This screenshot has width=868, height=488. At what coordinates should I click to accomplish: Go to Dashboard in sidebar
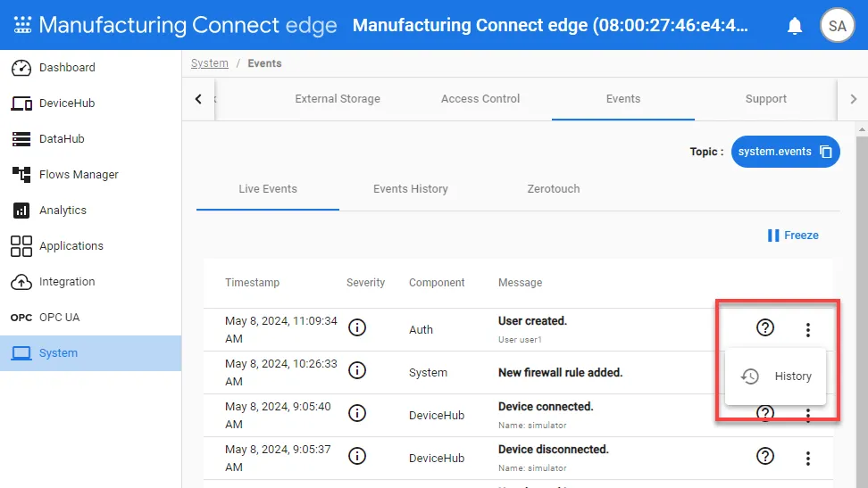pos(91,68)
